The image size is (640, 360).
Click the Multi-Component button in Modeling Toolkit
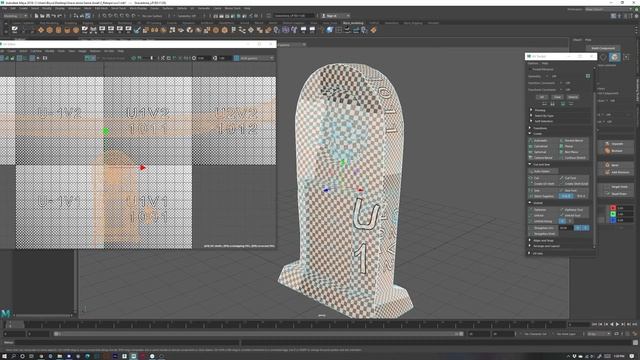(x=603, y=48)
